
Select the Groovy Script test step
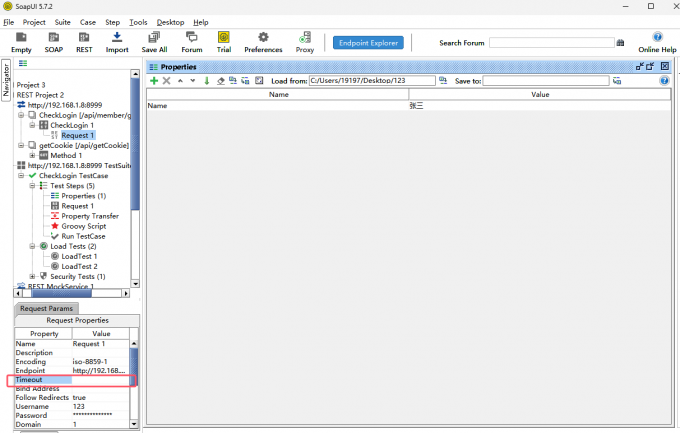[x=83, y=226]
